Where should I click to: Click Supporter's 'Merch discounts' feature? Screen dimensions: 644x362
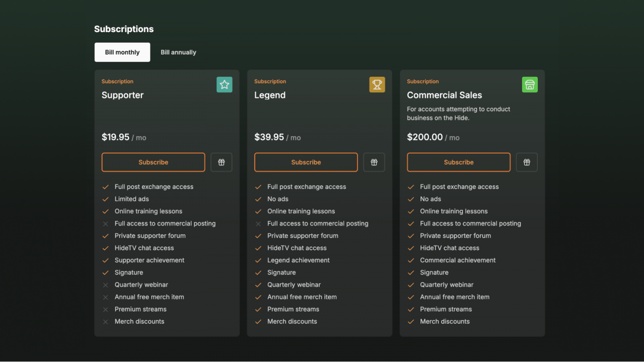point(139,322)
